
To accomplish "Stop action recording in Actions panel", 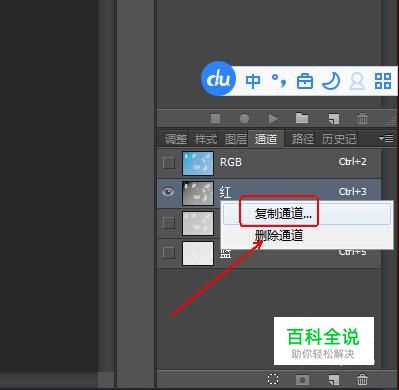I will click(216, 118).
